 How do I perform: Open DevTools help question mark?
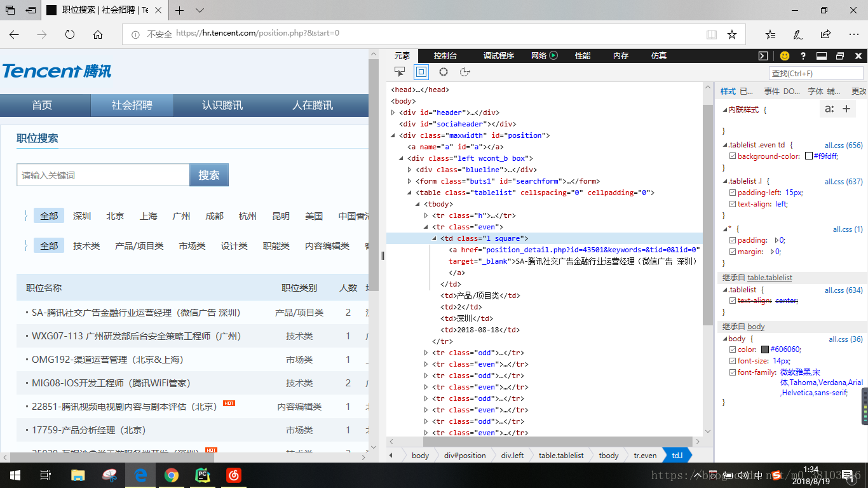click(x=803, y=56)
